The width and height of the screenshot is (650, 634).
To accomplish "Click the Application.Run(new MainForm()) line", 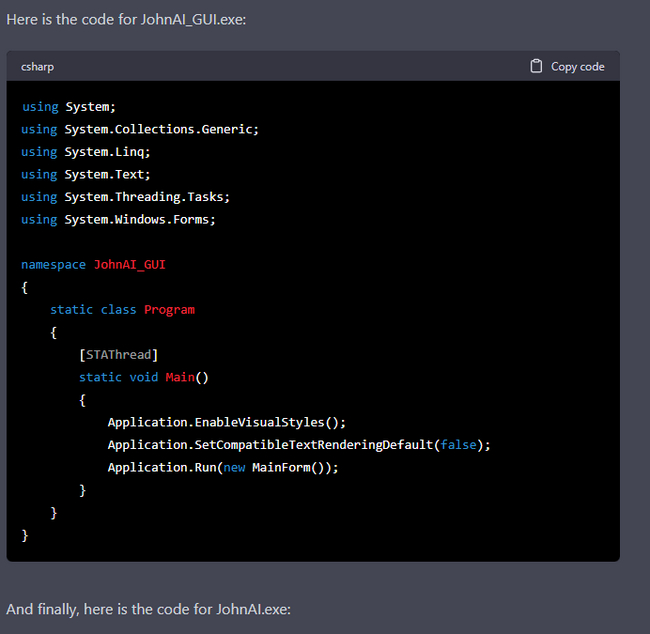I will click(223, 467).
